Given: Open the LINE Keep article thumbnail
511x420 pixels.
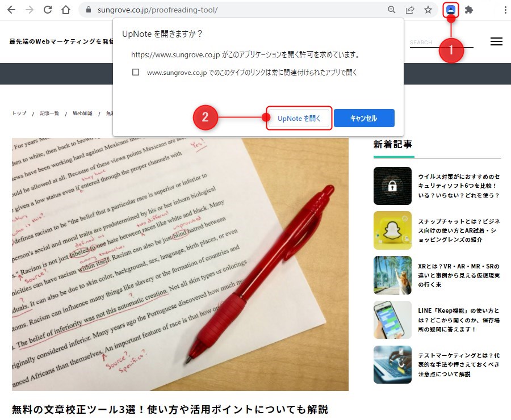Looking at the screenshot, I should click(x=392, y=320).
